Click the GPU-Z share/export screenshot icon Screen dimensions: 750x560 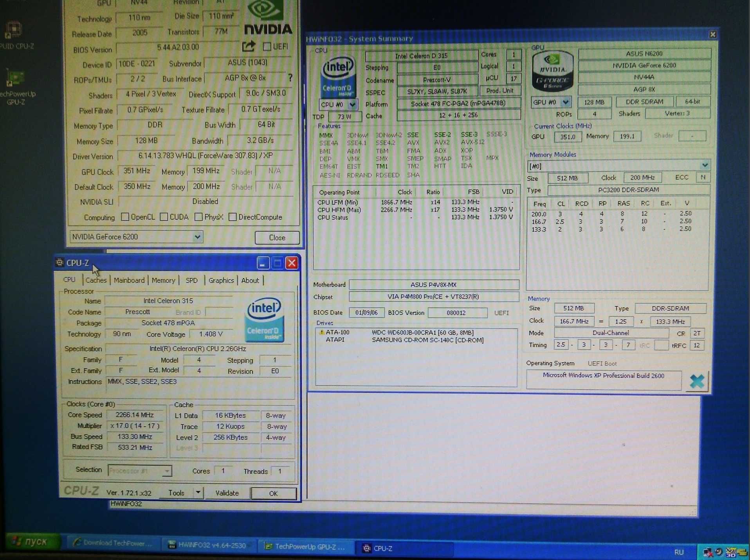click(249, 47)
